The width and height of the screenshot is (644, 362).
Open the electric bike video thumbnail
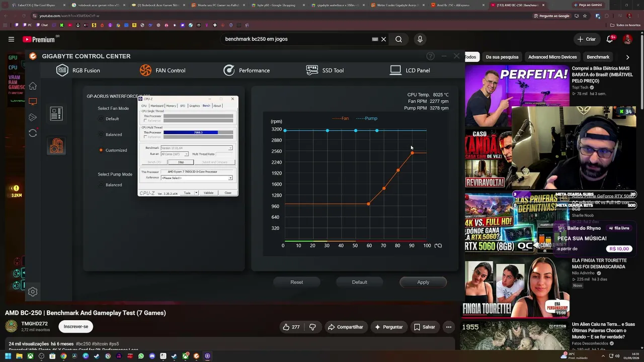pos(516,96)
